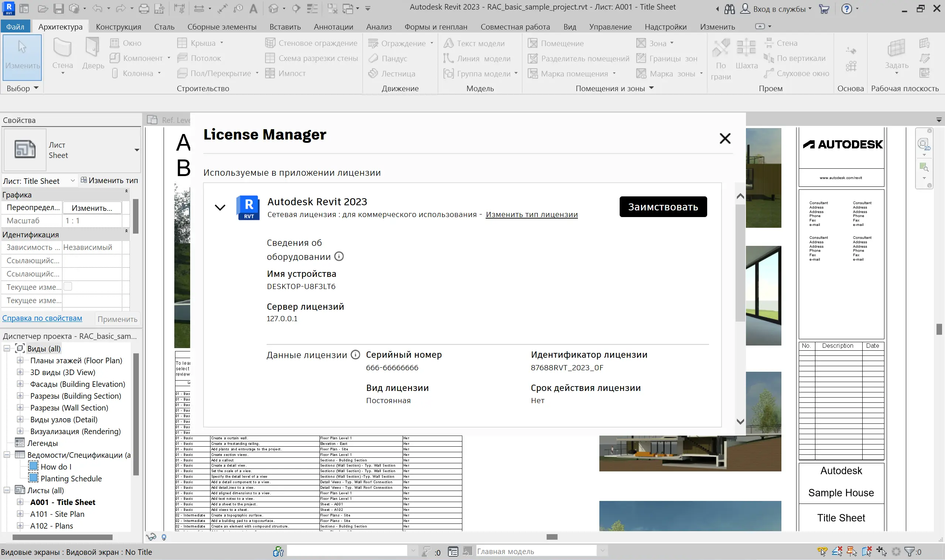Collapse the Идентификация properties section
This screenshot has height=560, width=945.
[x=126, y=231]
